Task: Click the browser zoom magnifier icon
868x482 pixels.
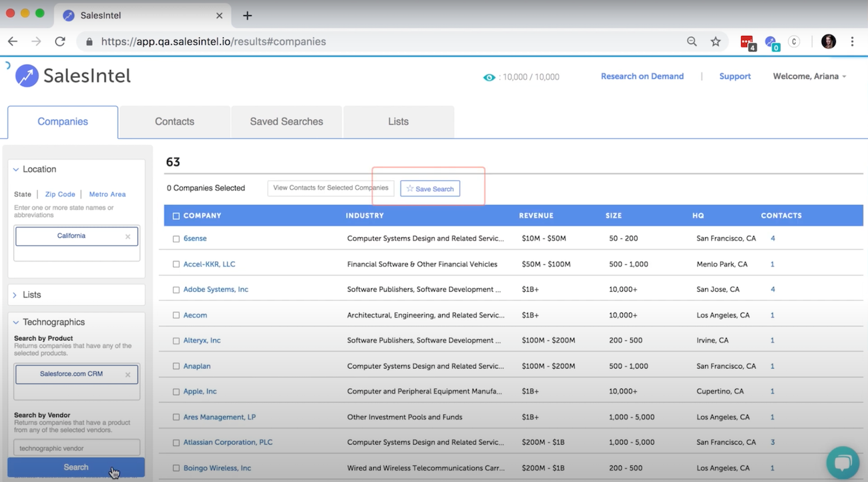Action: [692, 41]
